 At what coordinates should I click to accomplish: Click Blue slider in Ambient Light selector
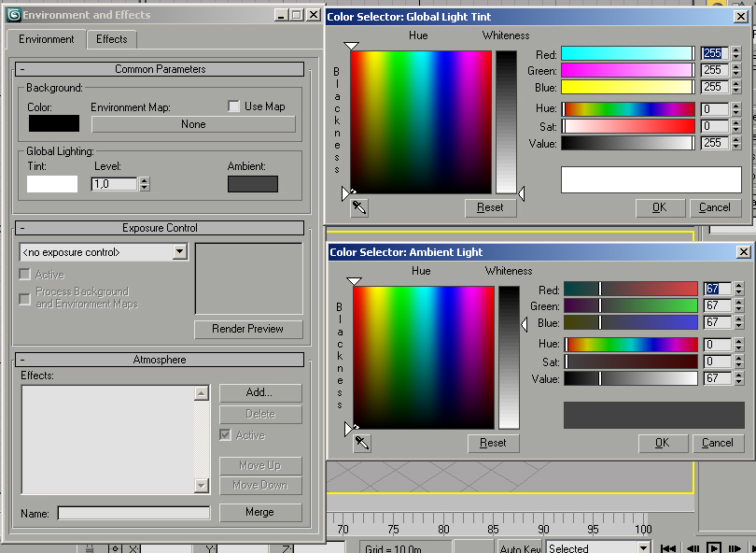pos(631,322)
